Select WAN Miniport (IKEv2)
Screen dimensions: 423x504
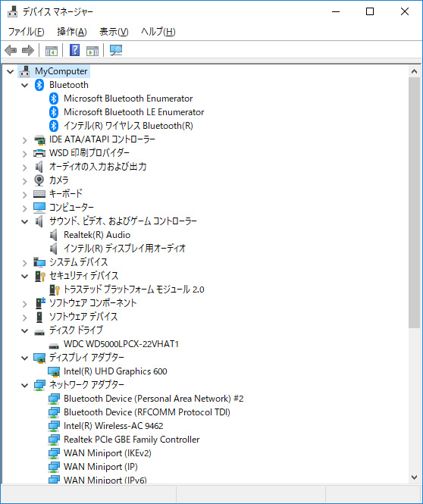coord(108,453)
